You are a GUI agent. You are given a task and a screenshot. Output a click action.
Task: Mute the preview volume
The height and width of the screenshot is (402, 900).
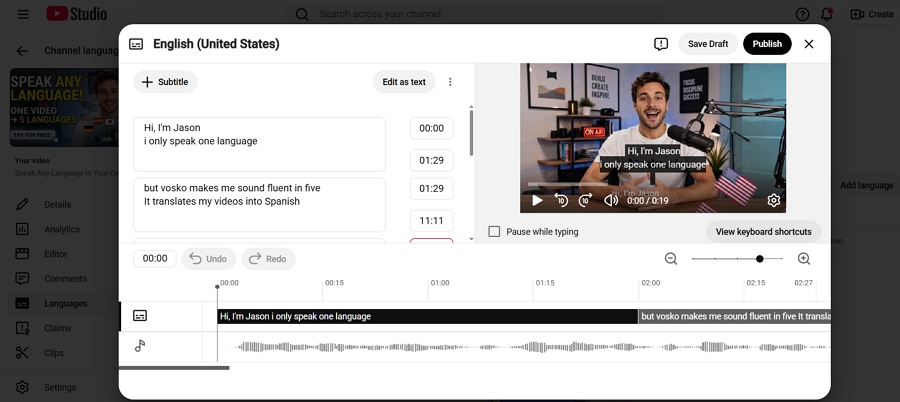point(611,200)
